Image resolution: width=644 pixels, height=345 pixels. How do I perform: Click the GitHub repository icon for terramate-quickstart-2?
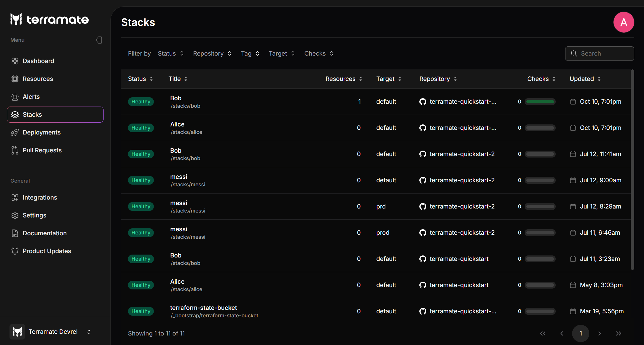[423, 154]
